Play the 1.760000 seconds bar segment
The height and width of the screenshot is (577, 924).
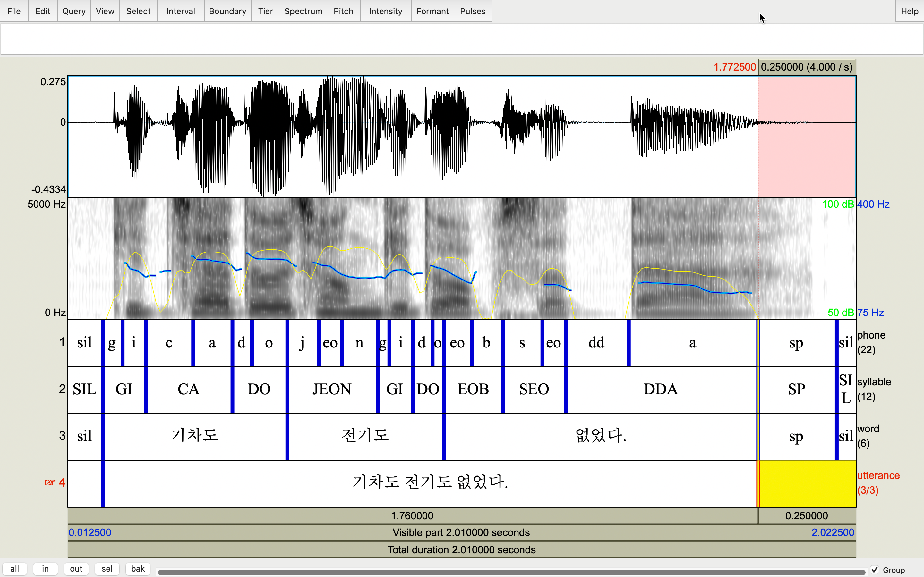412,515
